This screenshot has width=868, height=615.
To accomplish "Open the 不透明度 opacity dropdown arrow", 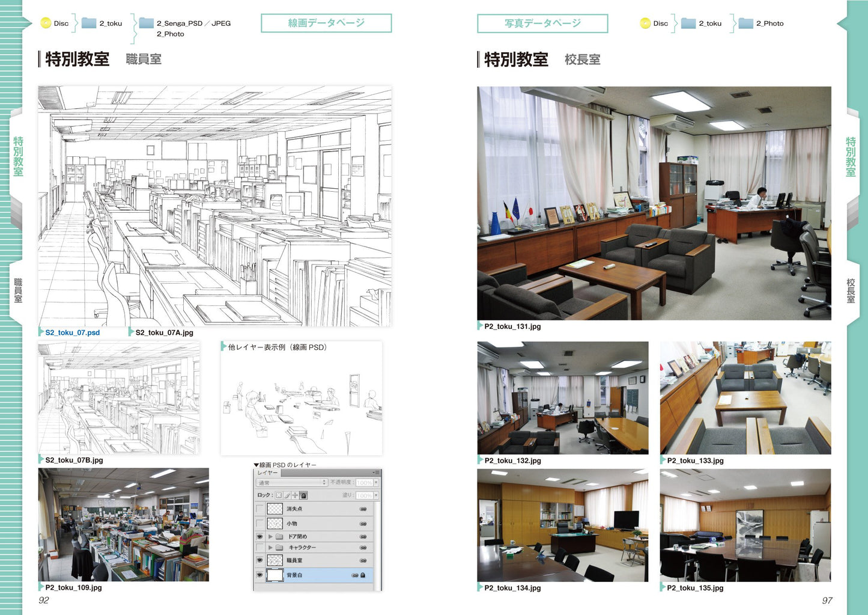I will [x=376, y=483].
